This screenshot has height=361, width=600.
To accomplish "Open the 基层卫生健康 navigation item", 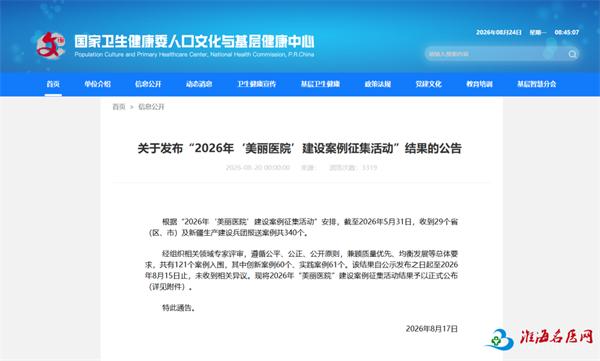I will click(320, 84).
